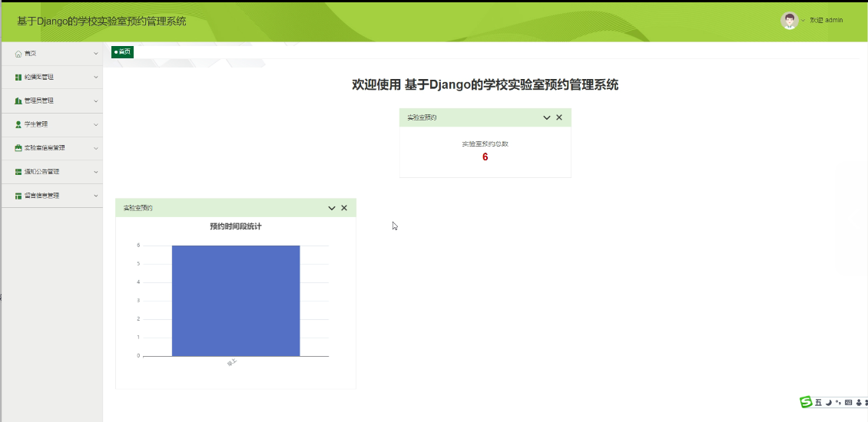Open the soft keyboard icon in IME bar
868x422 pixels.
tap(849, 403)
